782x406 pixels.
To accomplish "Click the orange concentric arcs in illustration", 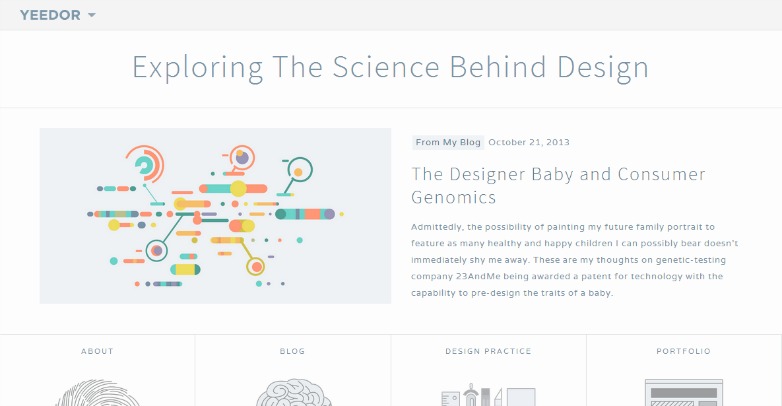I will tap(145, 164).
